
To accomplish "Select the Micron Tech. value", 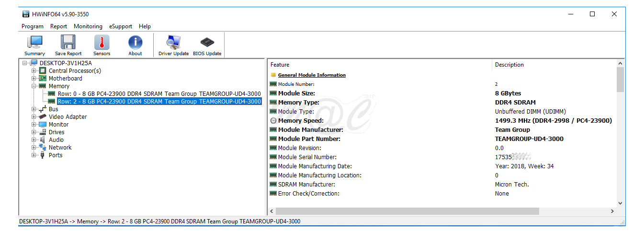I will 512,185.
